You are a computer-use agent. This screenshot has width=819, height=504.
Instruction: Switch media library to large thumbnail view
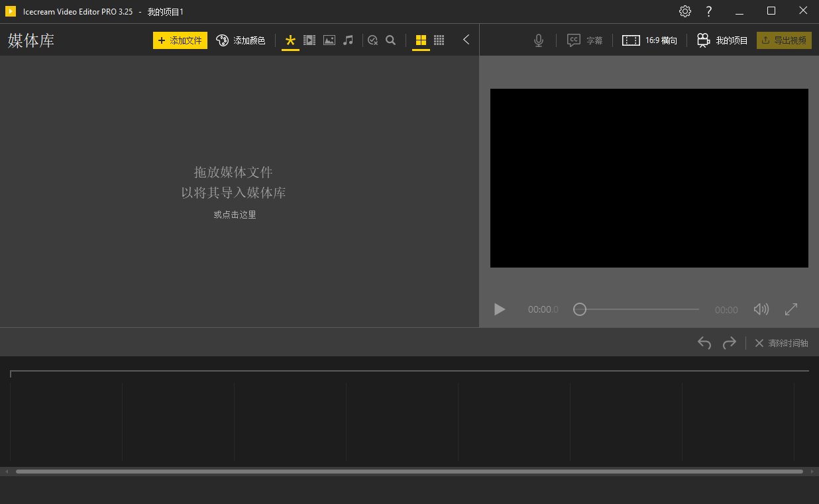coord(421,40)
